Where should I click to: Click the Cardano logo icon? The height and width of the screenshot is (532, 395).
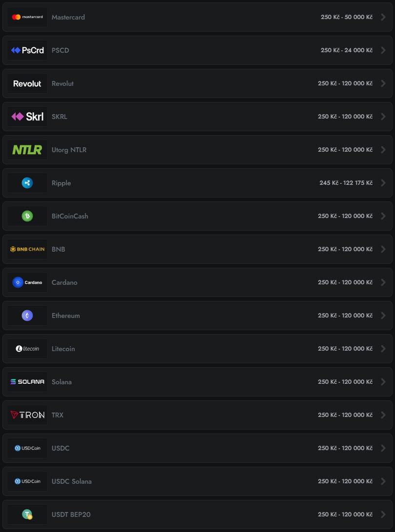point(27,282)
